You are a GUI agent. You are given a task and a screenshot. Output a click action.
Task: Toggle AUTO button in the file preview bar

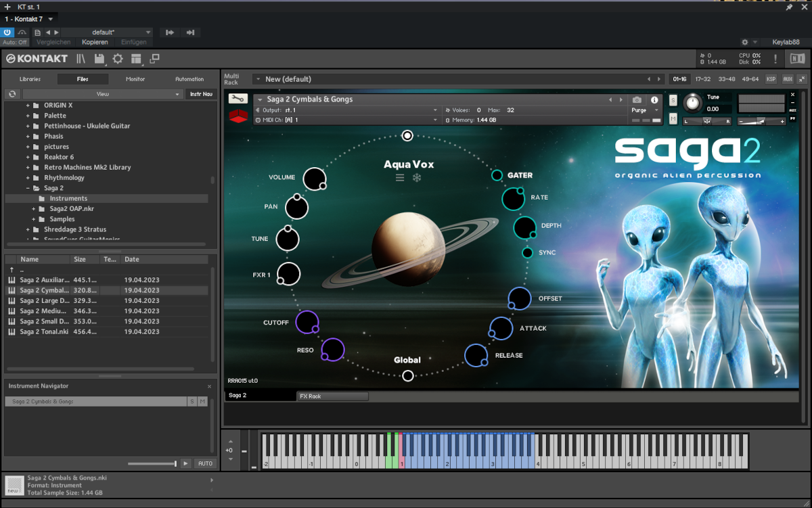pyautogui.click(x=205, y=463)
